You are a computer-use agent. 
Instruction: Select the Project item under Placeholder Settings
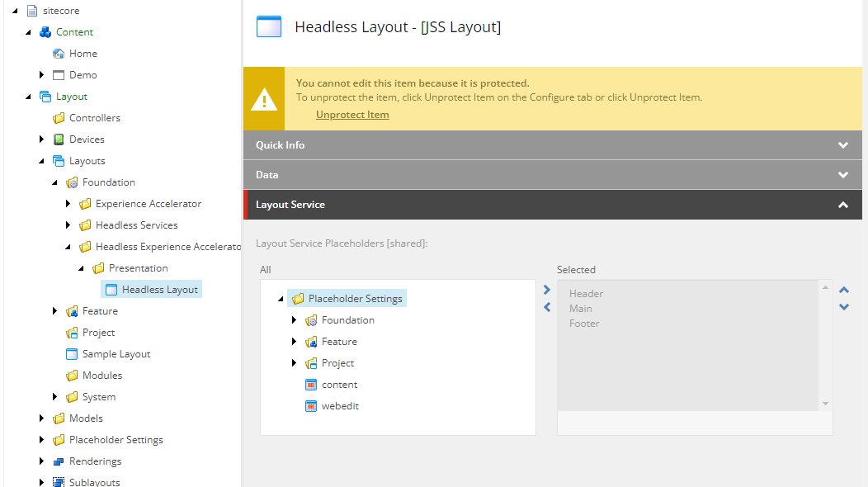click(x=337, y=363)
